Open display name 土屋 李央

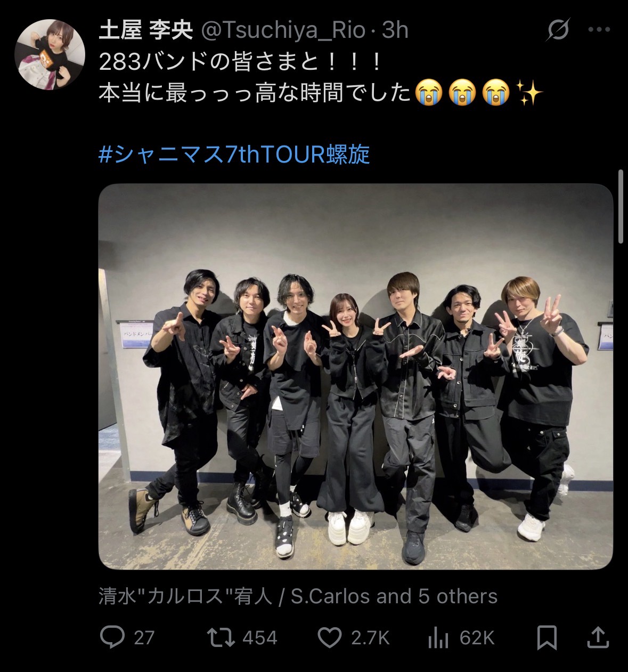145,30
